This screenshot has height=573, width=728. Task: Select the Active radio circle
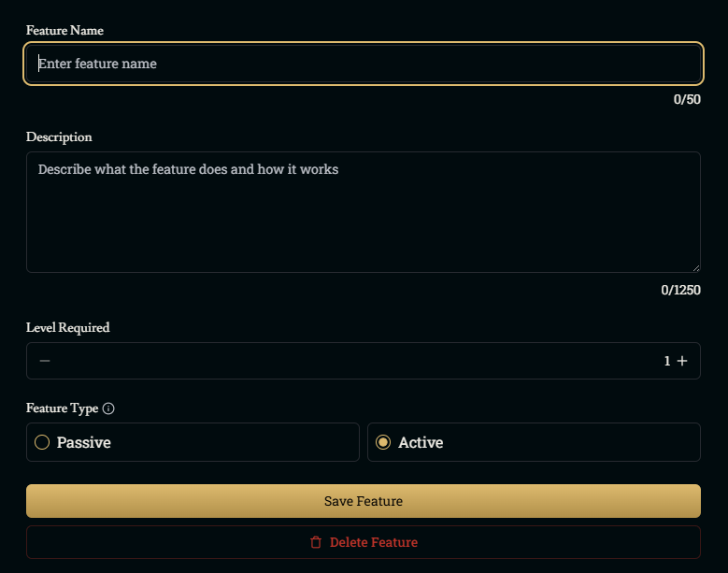coord(383,442)
